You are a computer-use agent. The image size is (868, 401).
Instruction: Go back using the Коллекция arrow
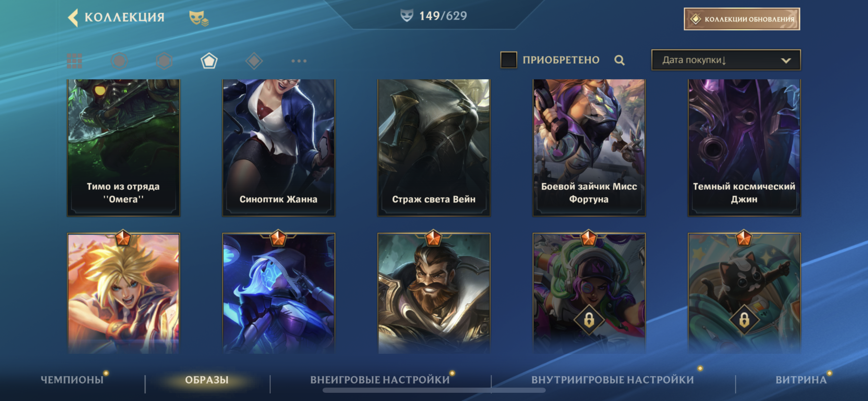click(73, 17)
